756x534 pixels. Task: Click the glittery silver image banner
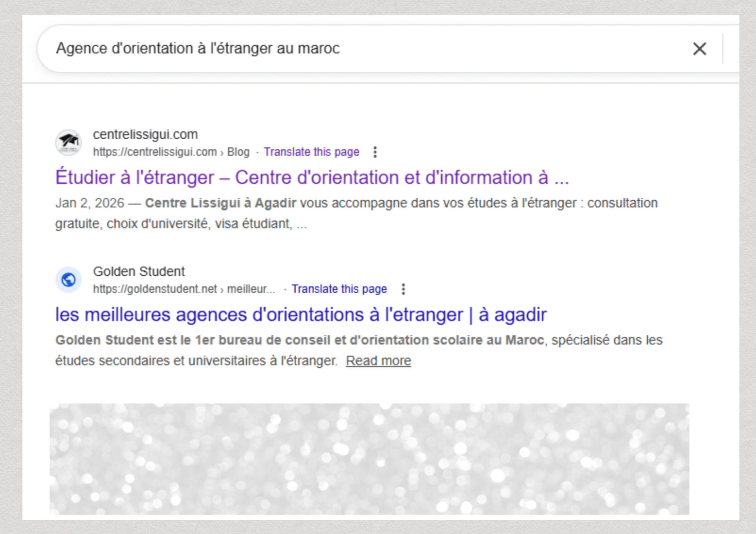(369, 458)
